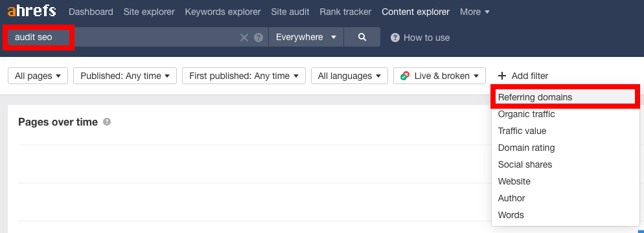The height and width of the screenshot is (233, 644).
Task: Choose the Social shares filter option
Action: point(566,164)
